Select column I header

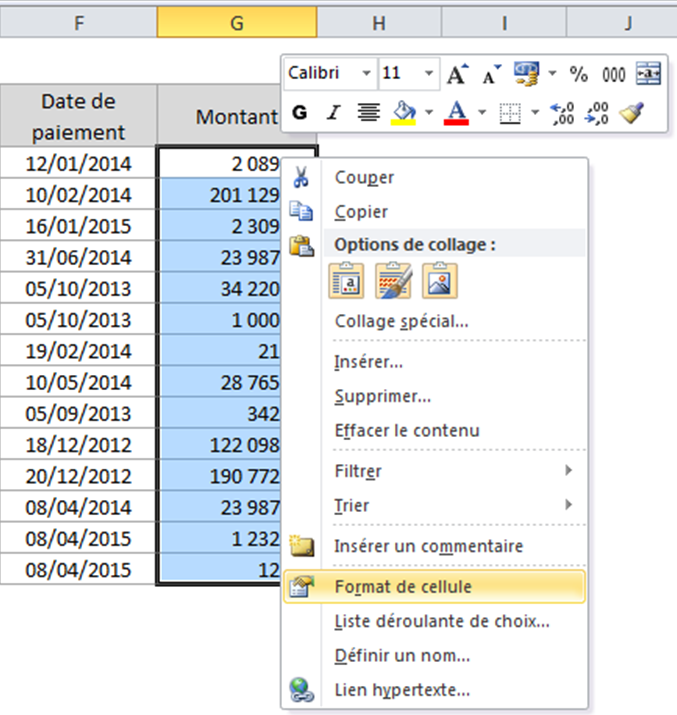click(504, 22)
